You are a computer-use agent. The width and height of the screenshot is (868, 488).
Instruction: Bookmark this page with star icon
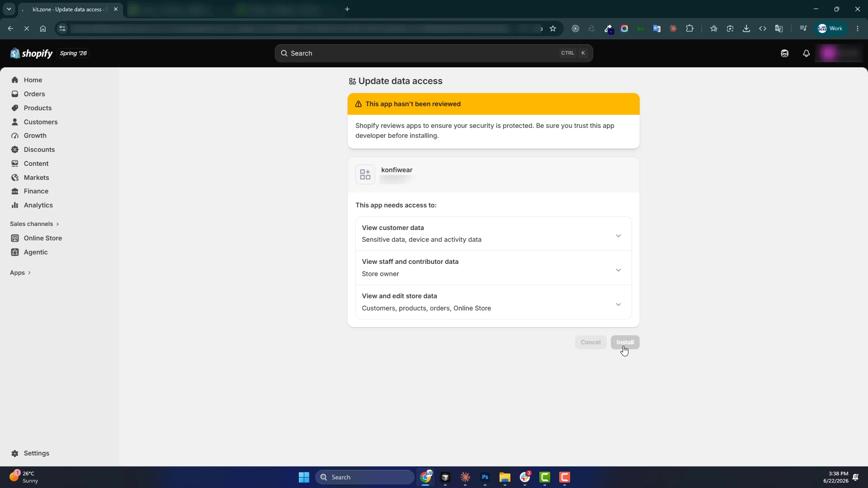[x=553, y=28]
